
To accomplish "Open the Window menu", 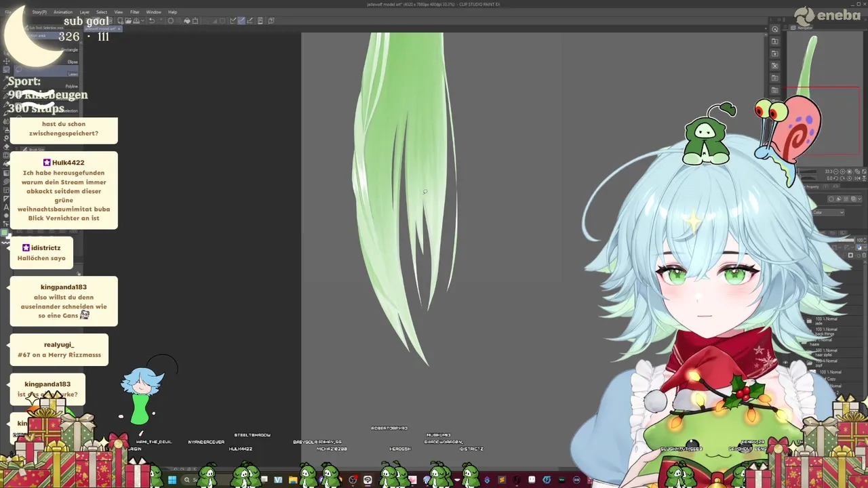I will click(x=154, y=12).
